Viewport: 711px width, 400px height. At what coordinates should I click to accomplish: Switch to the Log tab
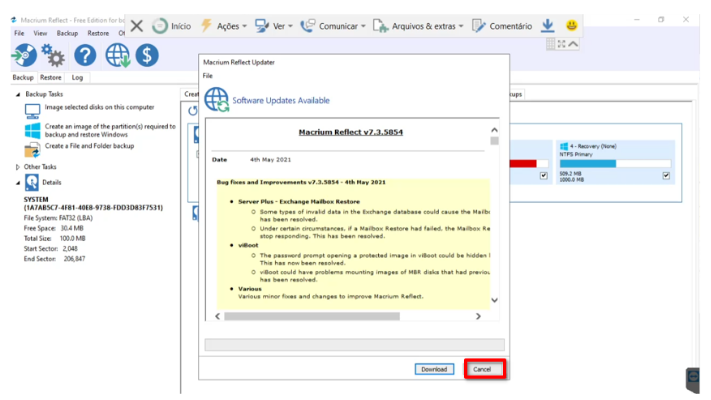tap(77, 78)
